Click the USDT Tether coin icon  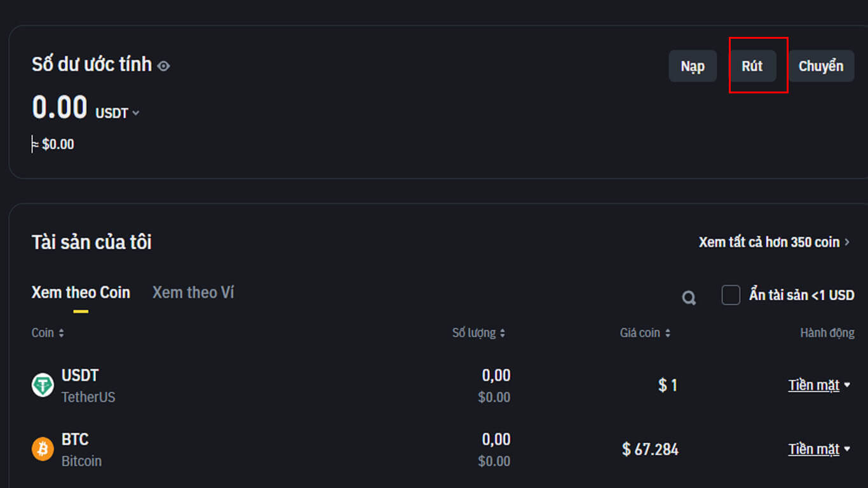tap(43, 385)
